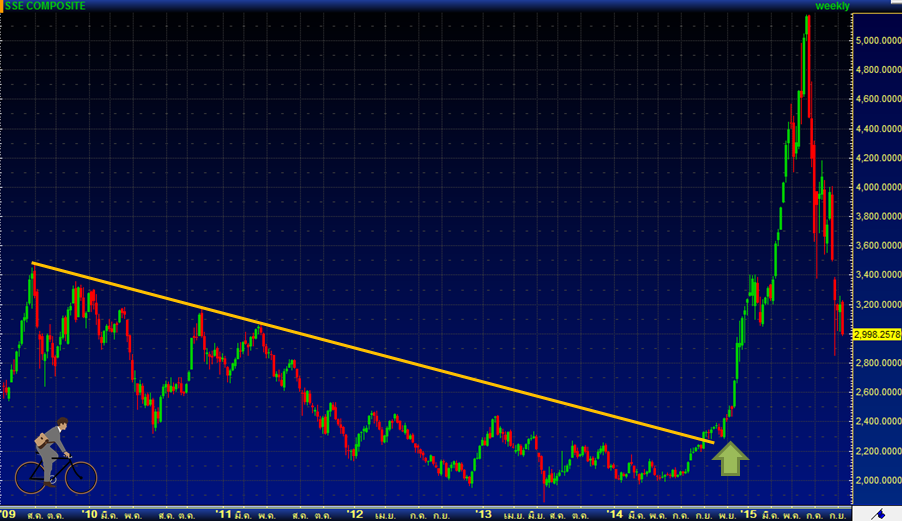This screenshot has width=902, height=521.
Task: Click the tallest candlestick at the 2015 peak
Action: 807,60
